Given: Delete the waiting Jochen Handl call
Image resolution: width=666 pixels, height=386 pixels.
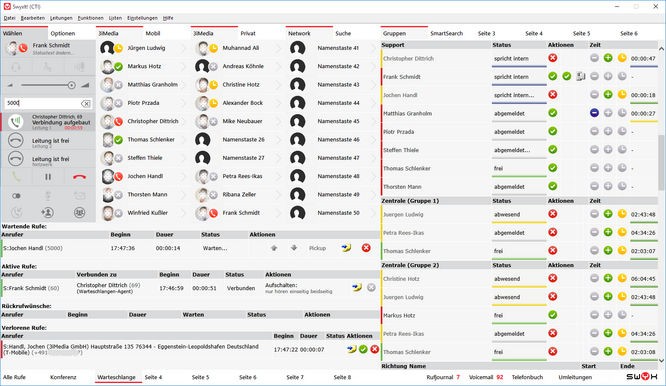Looking at the screenshot, I should (x=366, y=248).
